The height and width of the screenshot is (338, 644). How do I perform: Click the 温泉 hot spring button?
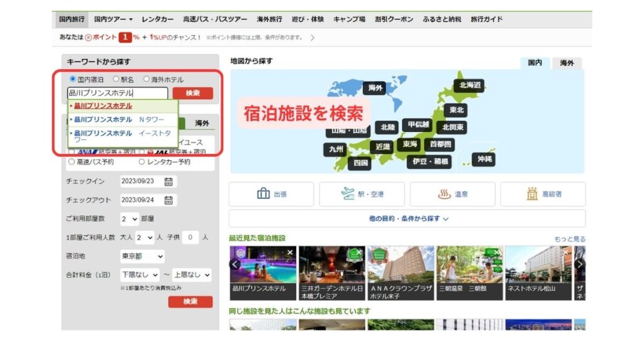click(453, 194)
